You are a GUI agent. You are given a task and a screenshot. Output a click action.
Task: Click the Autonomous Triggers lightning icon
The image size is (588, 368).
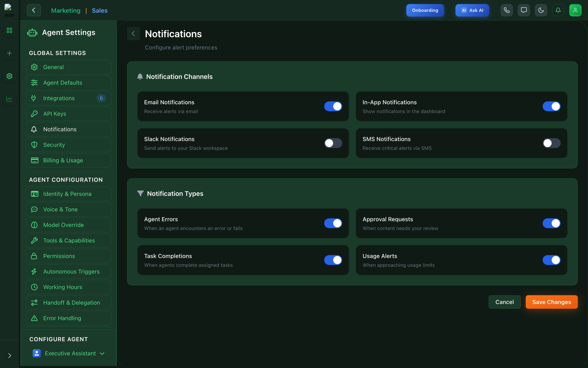coord(34,272)
